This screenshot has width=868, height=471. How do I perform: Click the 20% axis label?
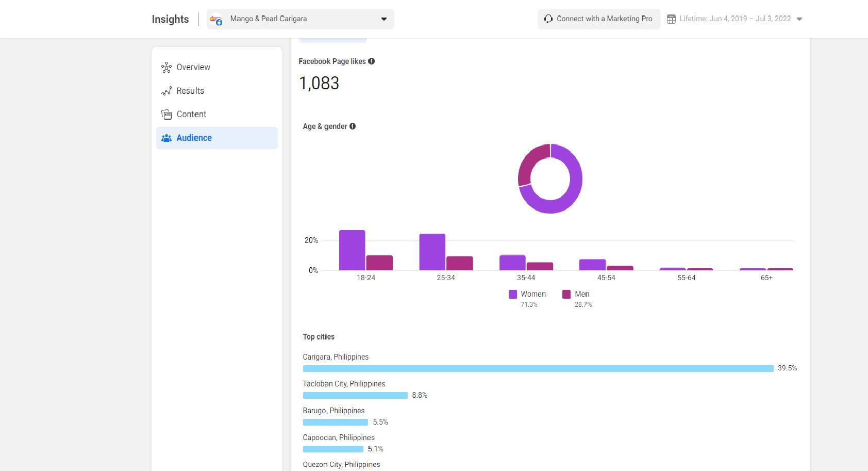[311, 240]
